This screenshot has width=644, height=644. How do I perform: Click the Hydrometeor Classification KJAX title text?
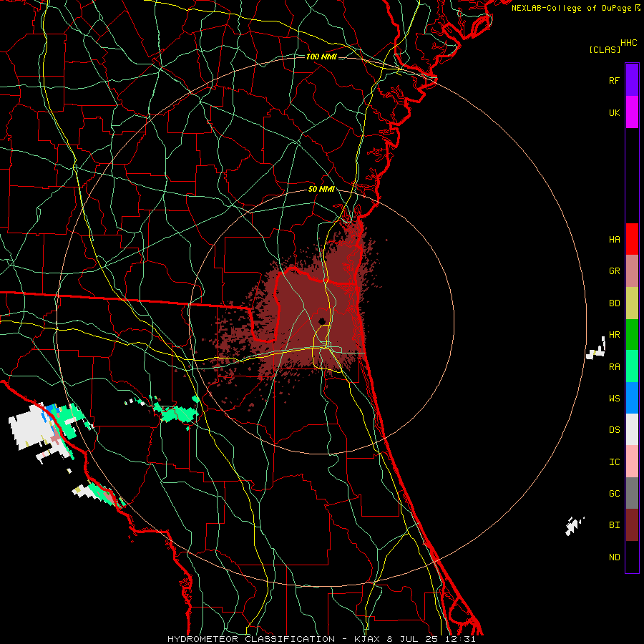(x=321, y=639)
